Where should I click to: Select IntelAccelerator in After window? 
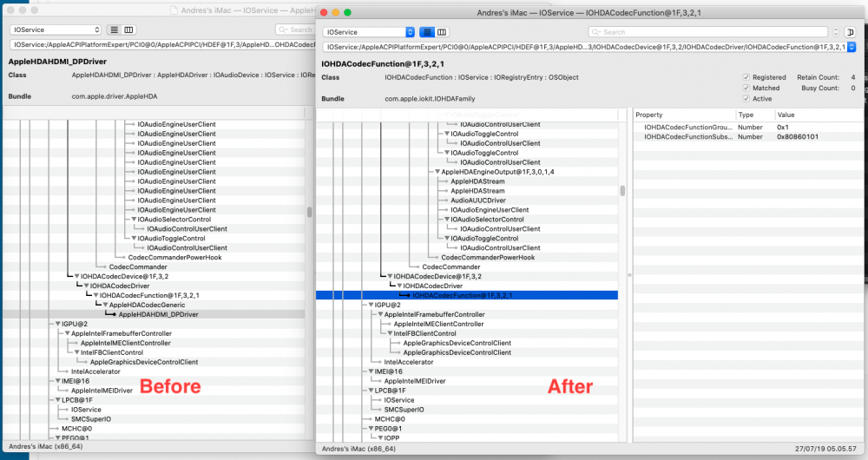[409, 362]
